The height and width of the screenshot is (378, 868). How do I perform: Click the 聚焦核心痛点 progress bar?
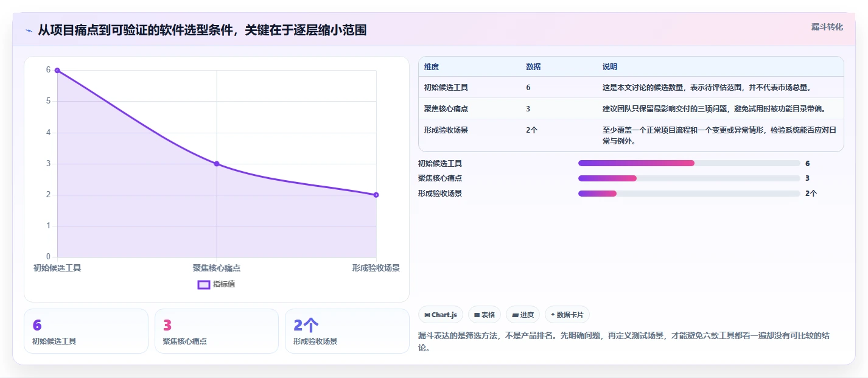tap(689, 178)
